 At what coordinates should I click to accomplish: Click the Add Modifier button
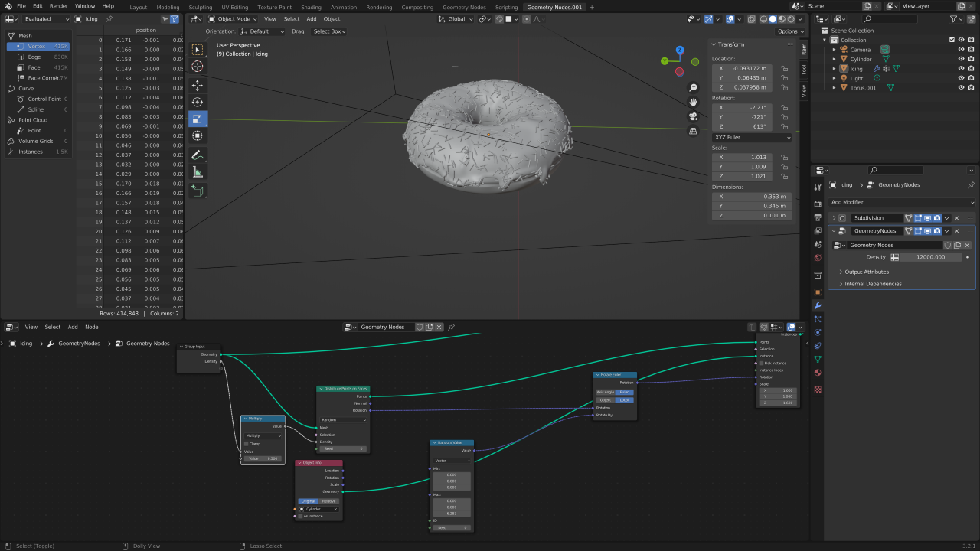(901, 202)
